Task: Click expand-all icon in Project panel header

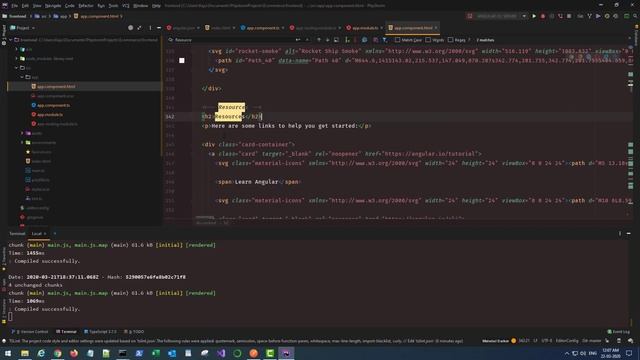Action: [140, 28]
